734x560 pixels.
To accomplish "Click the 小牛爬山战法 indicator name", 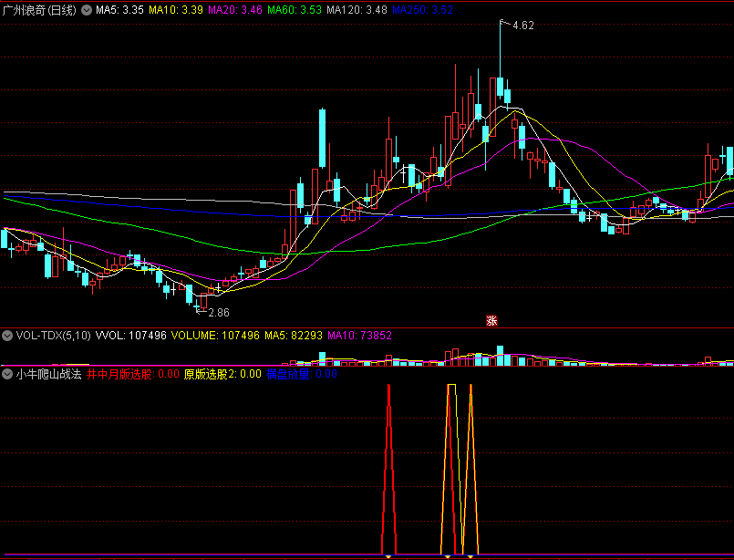I will pyautogui.click(x=48, y=374).
